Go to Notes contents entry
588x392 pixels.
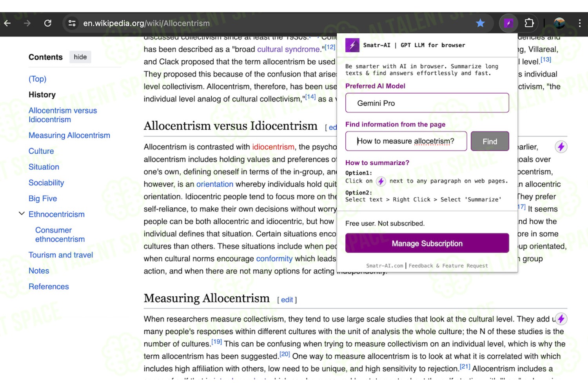tap(39, 270)
